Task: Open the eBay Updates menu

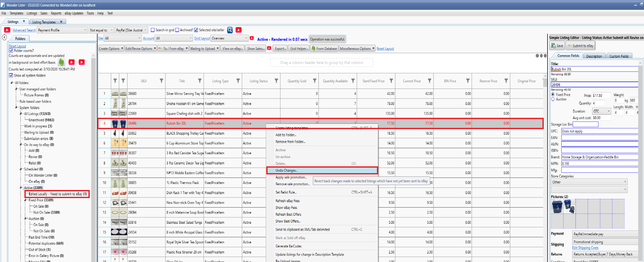Action: click(74, 13)
